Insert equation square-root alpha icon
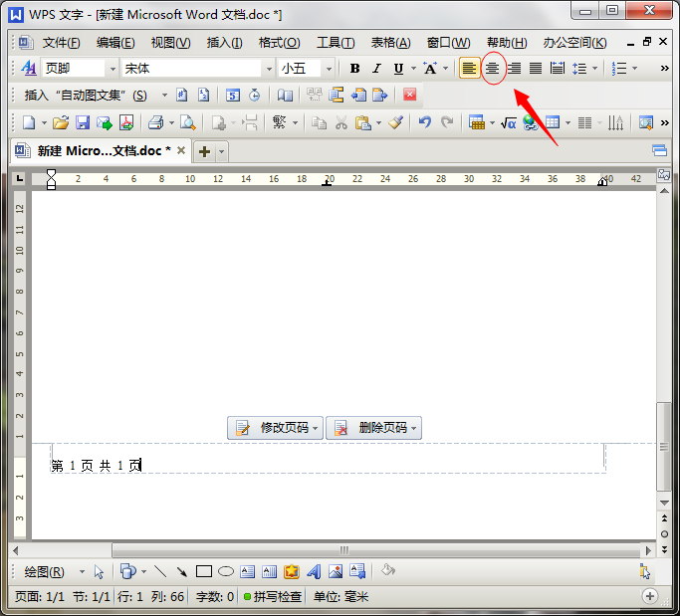 click(x=509, y=123)
